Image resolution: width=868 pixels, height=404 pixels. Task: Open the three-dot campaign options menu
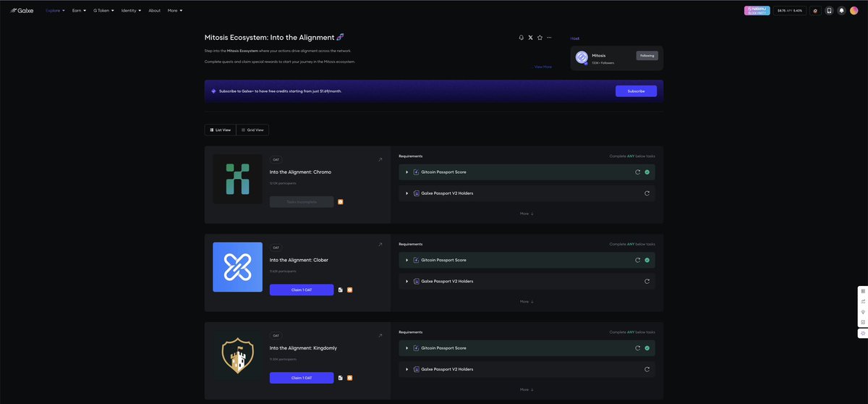[549, 37]
